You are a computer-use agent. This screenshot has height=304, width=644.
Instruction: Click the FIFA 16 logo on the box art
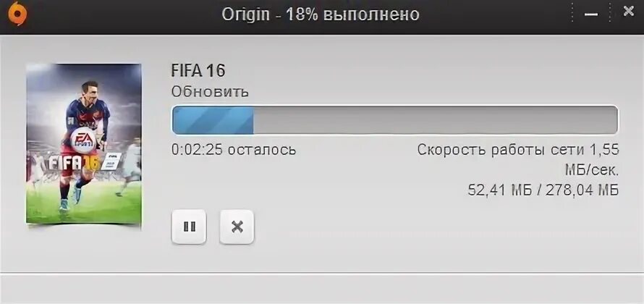tap(75, 163)
